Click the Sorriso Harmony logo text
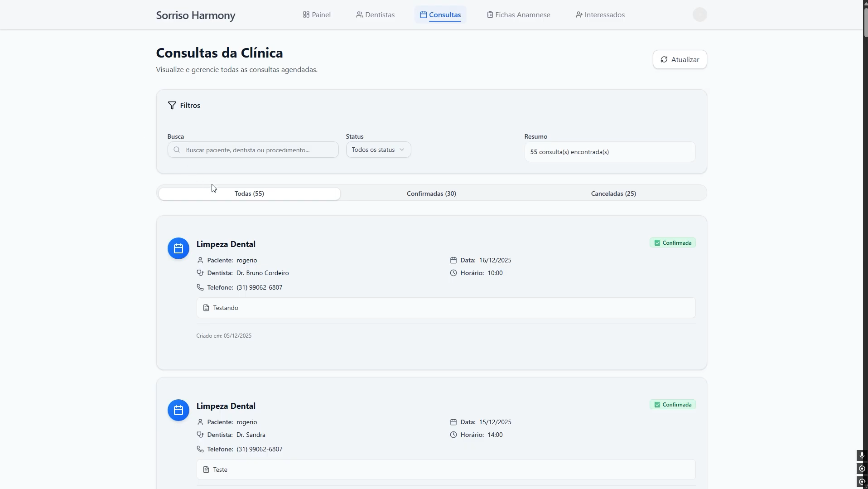The image size is (868, 489). [196, 15]
